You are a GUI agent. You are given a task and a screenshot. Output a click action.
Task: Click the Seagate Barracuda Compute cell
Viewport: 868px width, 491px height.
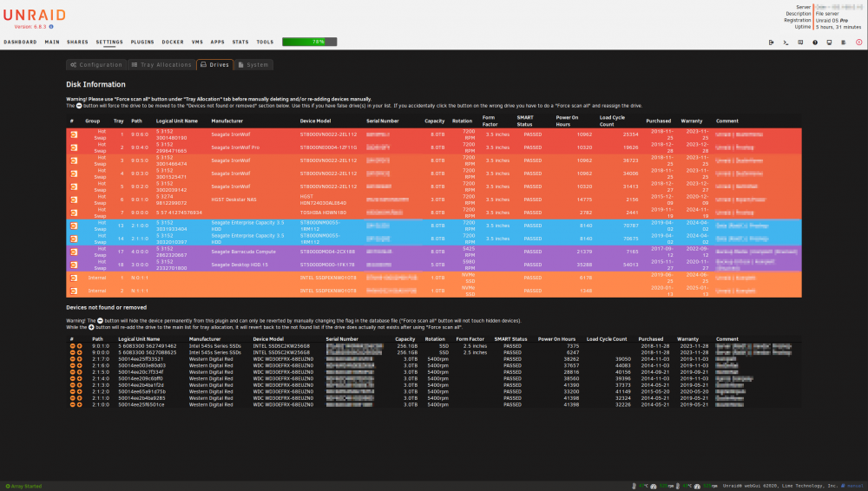[244, 252]
